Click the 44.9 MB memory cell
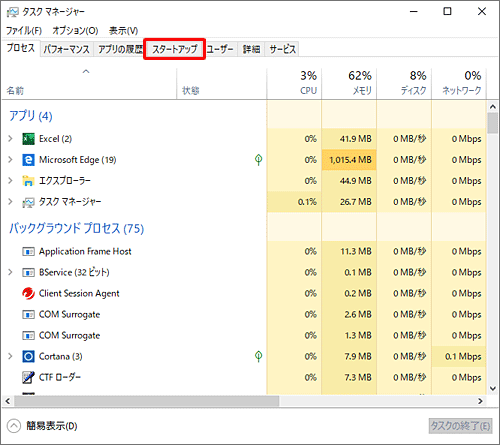This screenshot has width=500, height=445. [349, 181]
